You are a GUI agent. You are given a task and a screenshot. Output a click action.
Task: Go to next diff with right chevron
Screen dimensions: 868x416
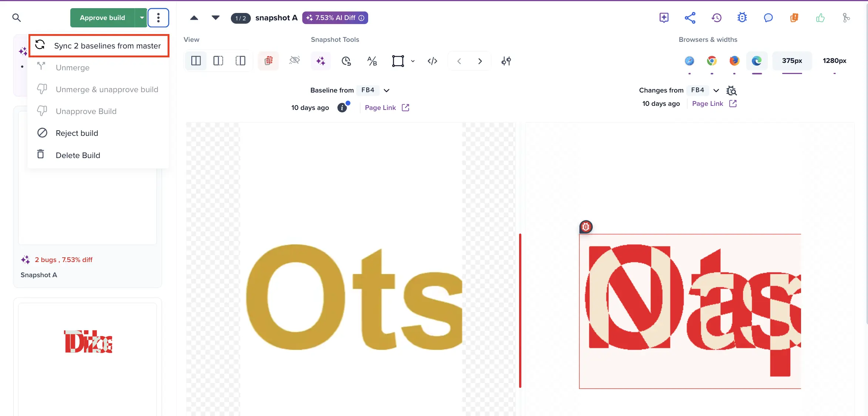click(480, 61)
